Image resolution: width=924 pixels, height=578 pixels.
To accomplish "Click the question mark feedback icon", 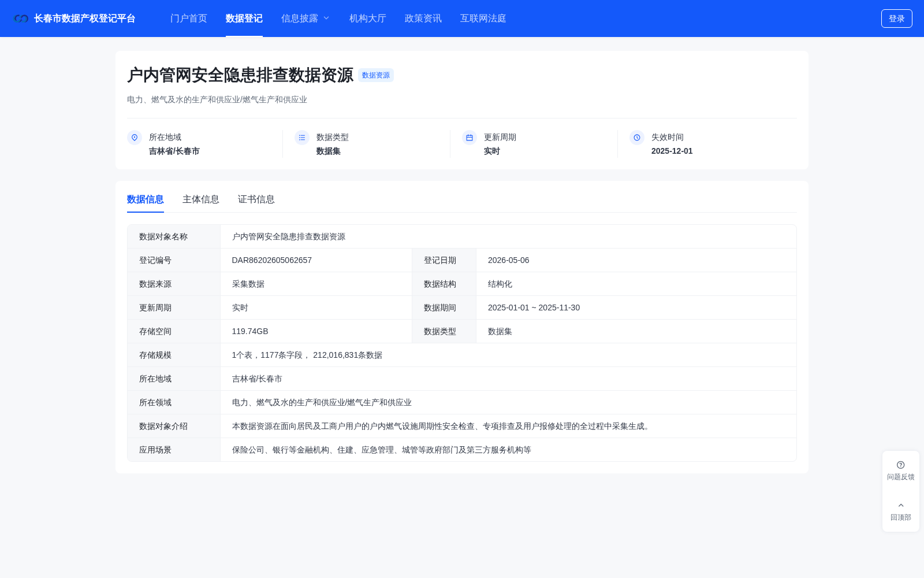I will point(901,465).
